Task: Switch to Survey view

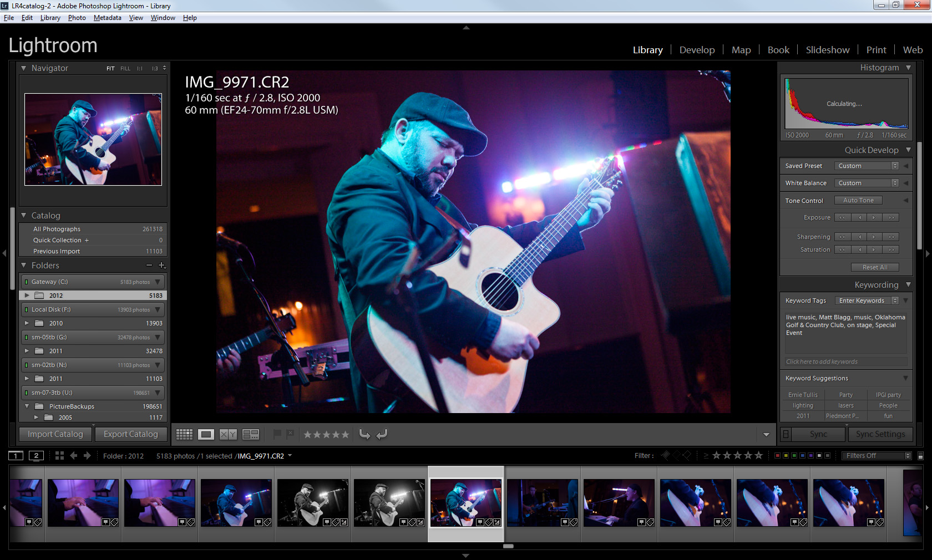Action: click(x=251, y=434)
